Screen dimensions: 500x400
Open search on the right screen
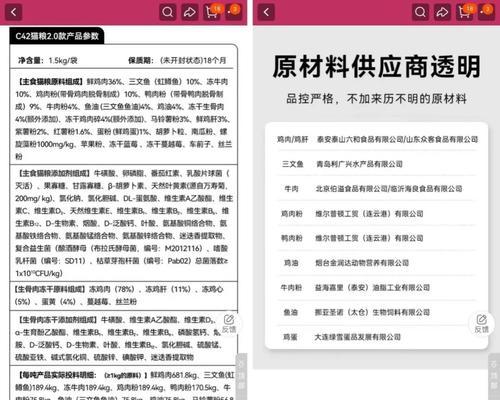click(x=420, y=12)
